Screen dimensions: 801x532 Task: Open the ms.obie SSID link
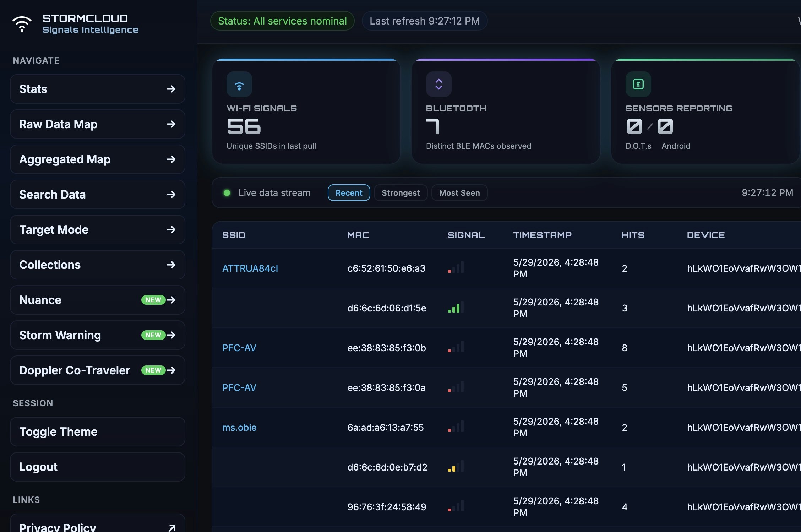(x=239, y=427)
